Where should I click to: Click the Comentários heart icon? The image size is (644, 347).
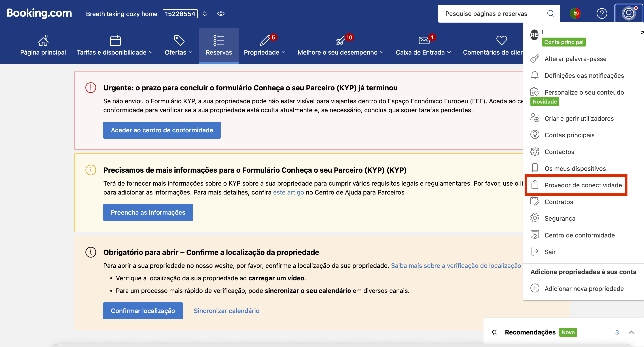502,40
